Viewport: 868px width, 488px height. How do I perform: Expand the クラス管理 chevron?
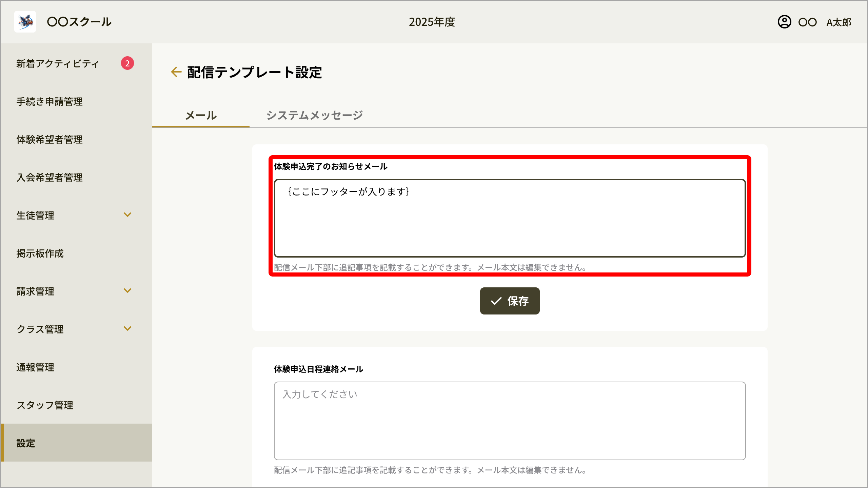pyautogui.click(x=127, y=329)
